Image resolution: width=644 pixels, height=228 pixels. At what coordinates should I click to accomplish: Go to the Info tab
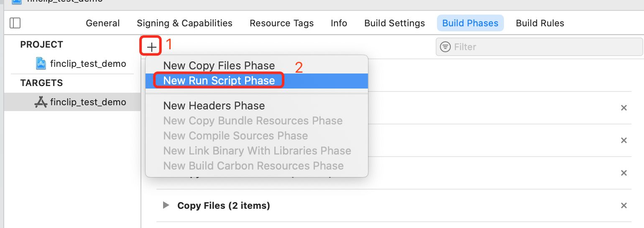339,23
